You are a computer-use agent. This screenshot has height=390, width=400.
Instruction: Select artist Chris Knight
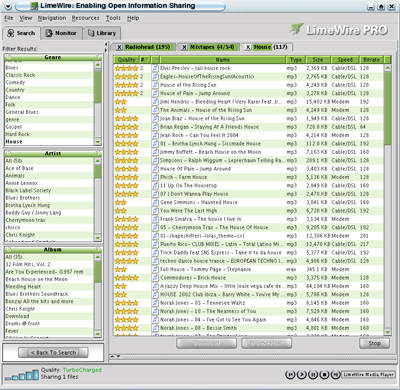point(49,235)
